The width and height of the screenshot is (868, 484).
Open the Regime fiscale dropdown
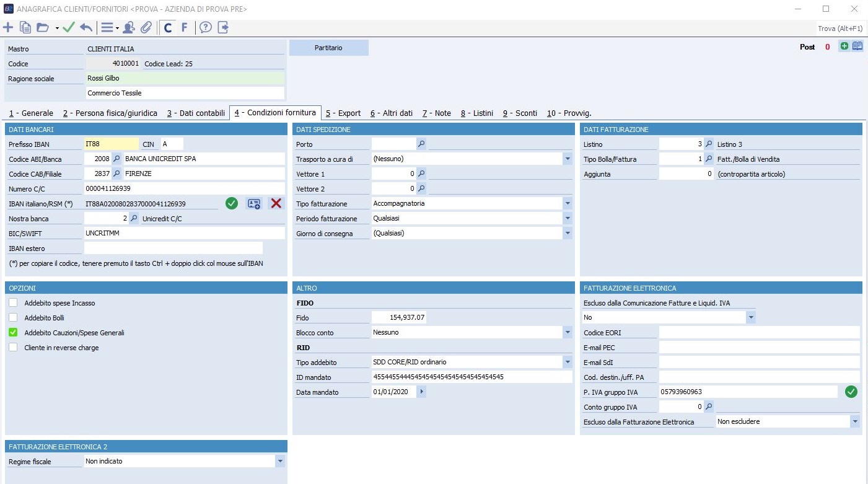[x=280, y=461]
